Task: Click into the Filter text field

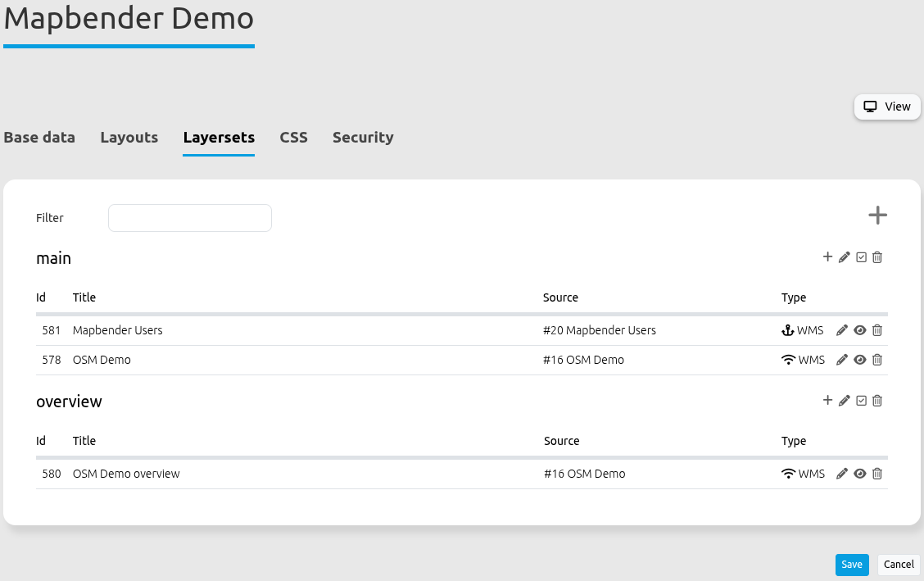Action: click(189, 218)
